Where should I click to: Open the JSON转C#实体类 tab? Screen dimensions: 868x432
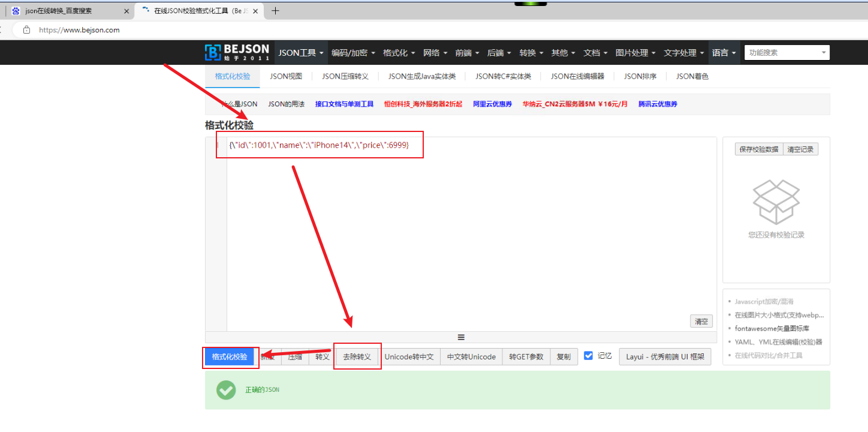(x=503, y=76)
